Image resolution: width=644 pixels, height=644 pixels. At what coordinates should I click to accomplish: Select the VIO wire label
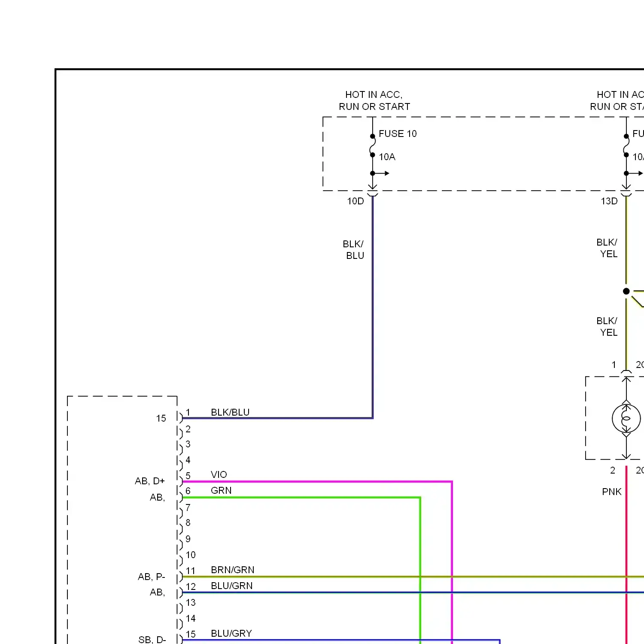[219, 474]
